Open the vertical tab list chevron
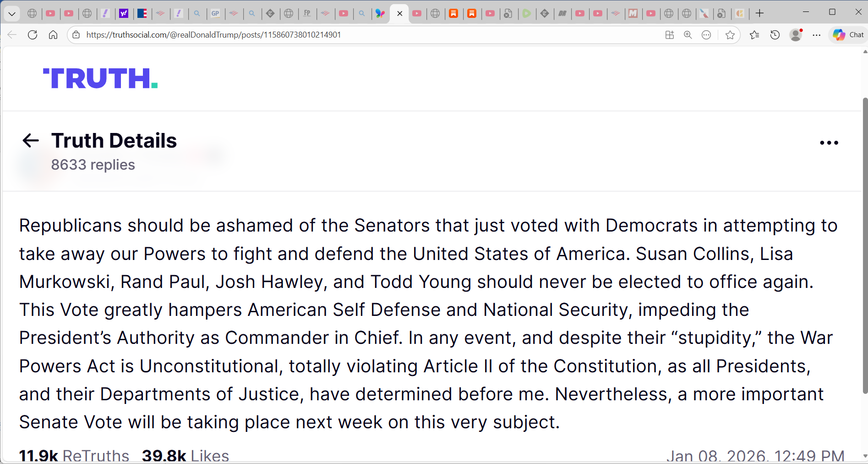This screenshot has width=868, height=464. tap(12, 13)
